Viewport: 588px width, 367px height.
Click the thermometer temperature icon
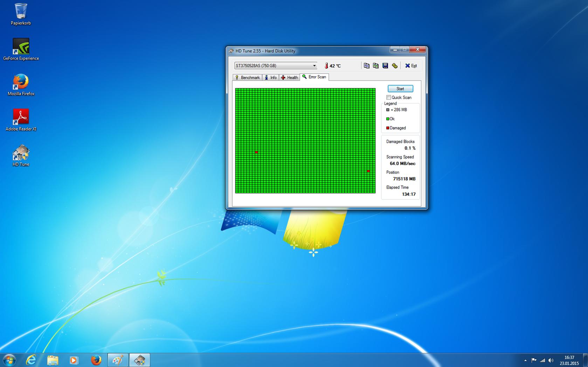326,66
